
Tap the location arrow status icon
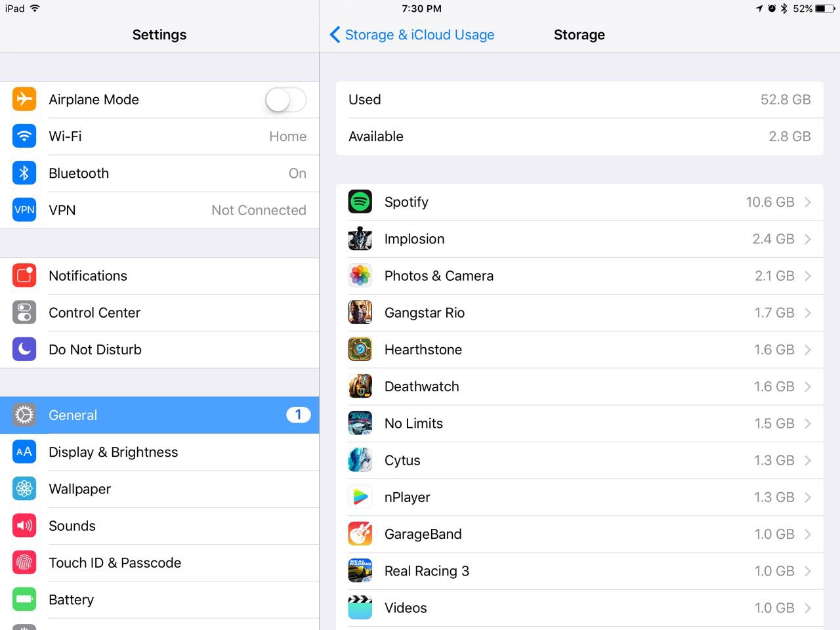pos(759,9)
